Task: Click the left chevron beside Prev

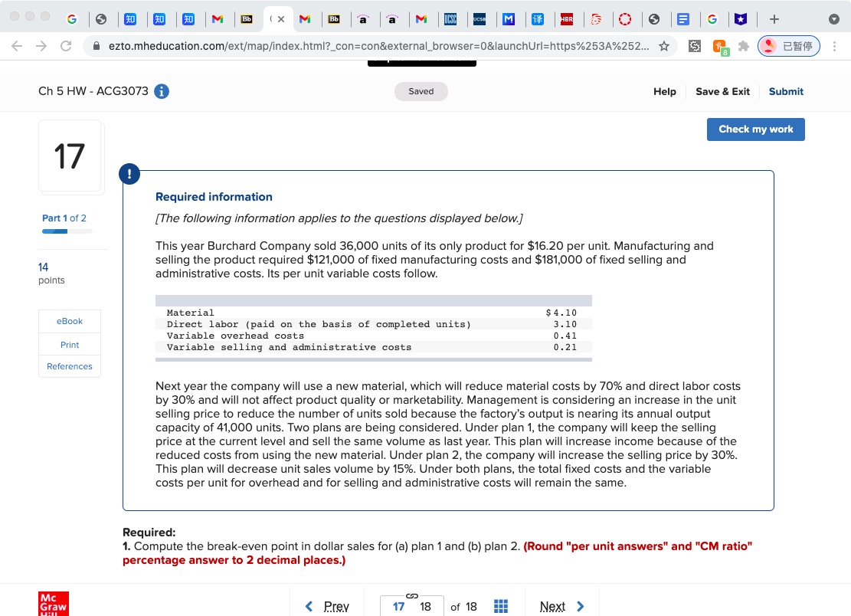Action: coord(309,606)
